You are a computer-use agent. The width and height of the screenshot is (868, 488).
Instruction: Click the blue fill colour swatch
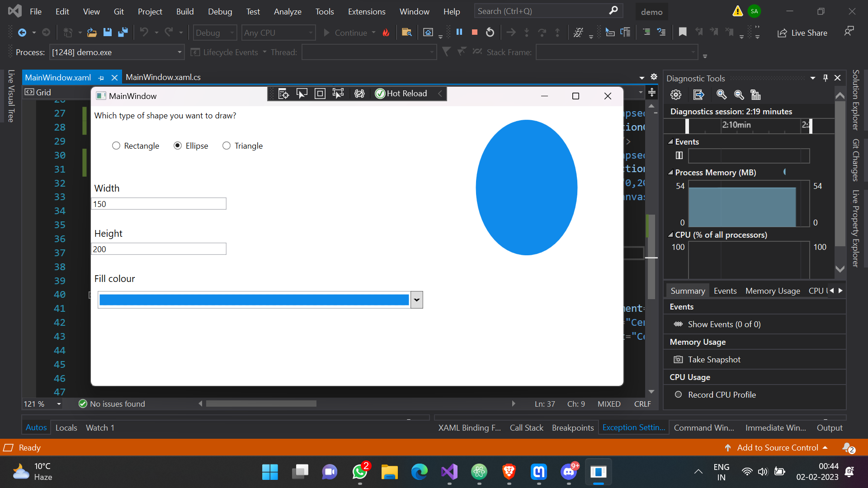254,300
